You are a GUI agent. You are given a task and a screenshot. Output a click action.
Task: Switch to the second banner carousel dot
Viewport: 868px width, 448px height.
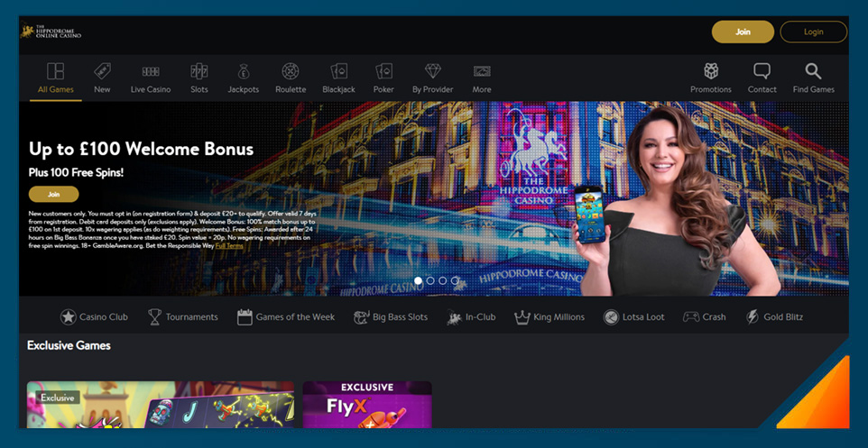point(430,280)
